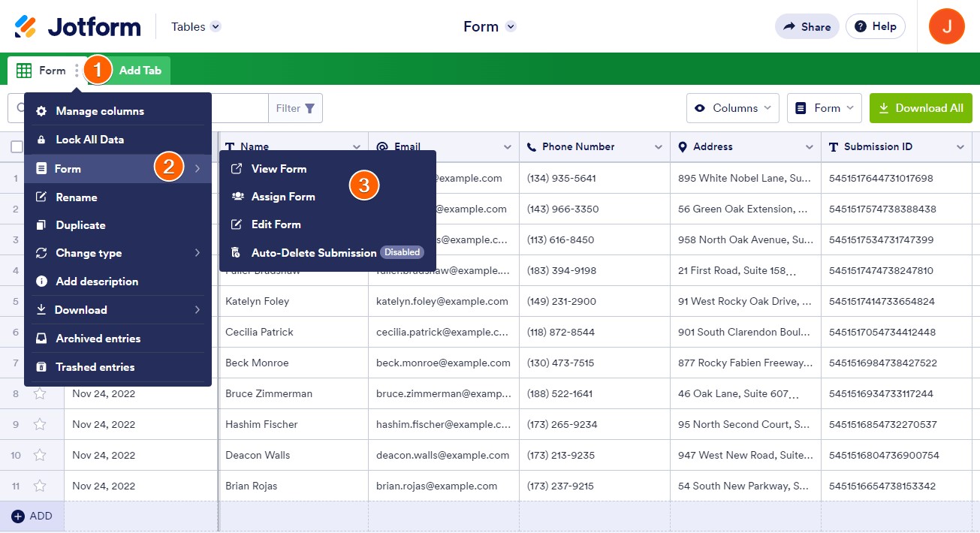This screenshot has height=533, width=980.
Task: Click the Download All button
Action: [921, 108]
